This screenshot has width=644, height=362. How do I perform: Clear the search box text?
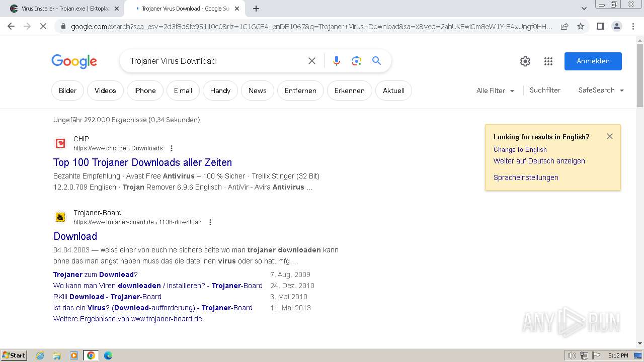click(x=312, y=61)
